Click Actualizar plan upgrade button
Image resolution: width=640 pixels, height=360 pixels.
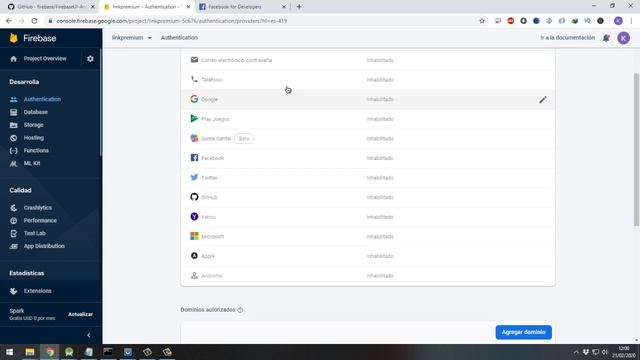coord(80,314)
